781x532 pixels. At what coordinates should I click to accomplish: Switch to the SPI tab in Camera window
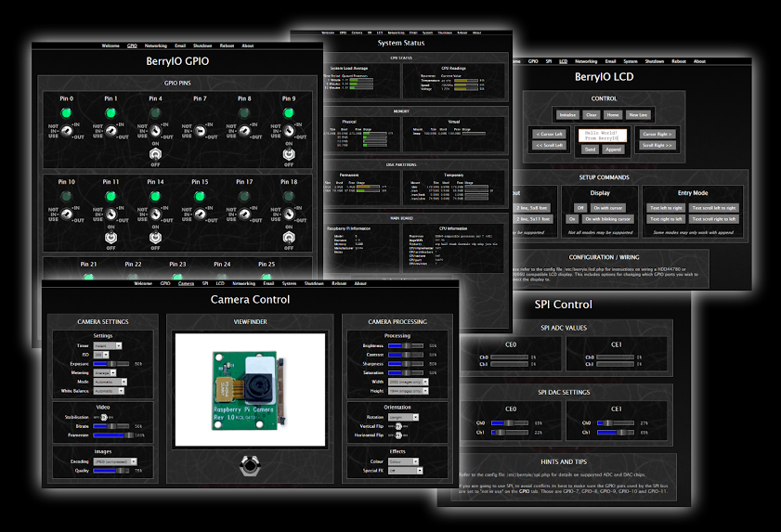coord(204,283)
